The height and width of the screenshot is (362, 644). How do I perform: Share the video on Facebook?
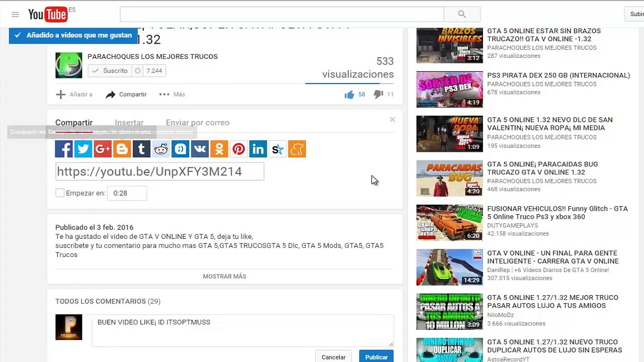point(64,149)
